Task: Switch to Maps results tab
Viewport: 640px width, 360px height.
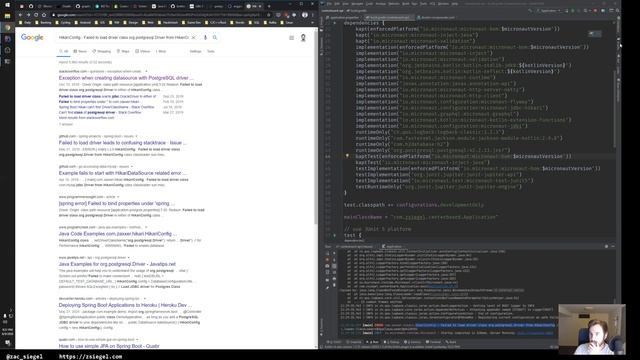Action: click(x=123, y=51)
